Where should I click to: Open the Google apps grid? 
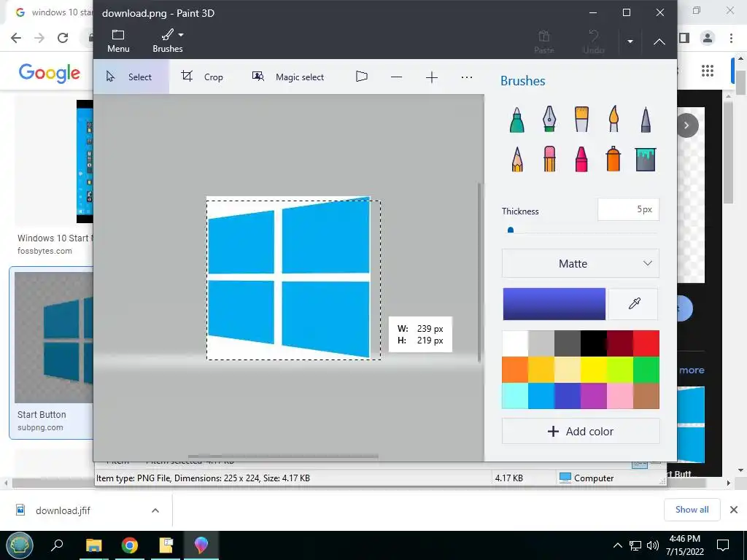click(708, 71)
